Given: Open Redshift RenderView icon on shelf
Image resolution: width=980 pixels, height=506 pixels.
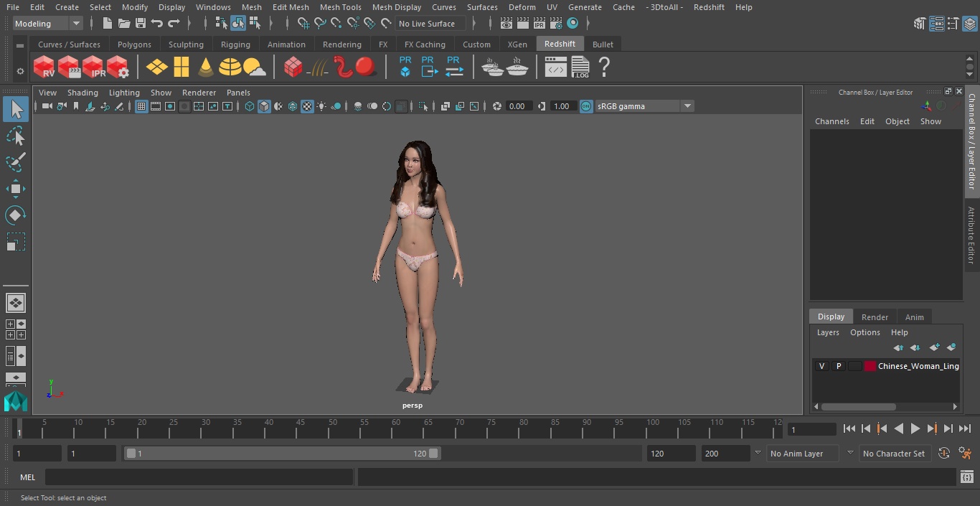Looking at the screenshot, I should pyautogui.click(x=44, y=67).
